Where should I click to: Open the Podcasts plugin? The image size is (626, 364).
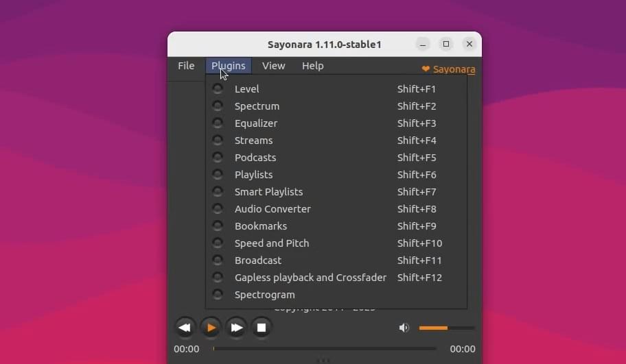point(336,158)
